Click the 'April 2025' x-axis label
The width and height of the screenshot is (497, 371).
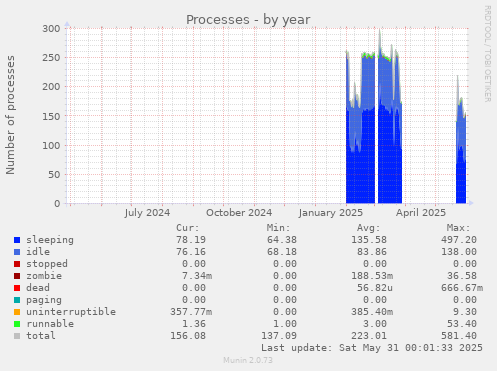421,213
